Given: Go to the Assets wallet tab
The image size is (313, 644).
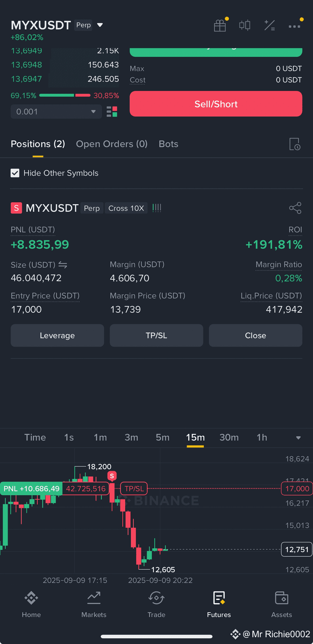Looking at the screenshot, I should [x=282, y=604].
